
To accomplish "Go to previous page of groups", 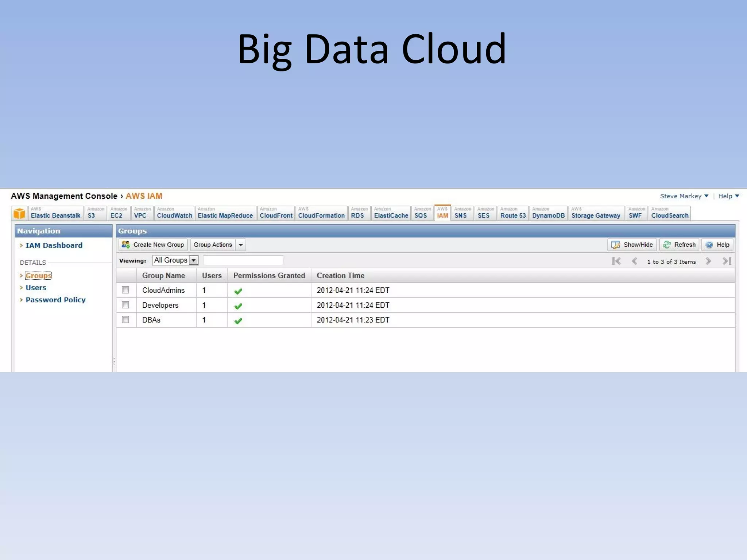I will tap(635, 261).
